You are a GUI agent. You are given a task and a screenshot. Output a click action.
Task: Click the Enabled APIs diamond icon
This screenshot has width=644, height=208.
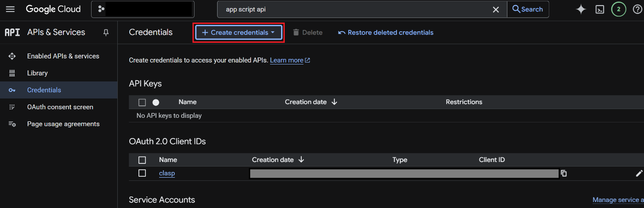(12, 56)
